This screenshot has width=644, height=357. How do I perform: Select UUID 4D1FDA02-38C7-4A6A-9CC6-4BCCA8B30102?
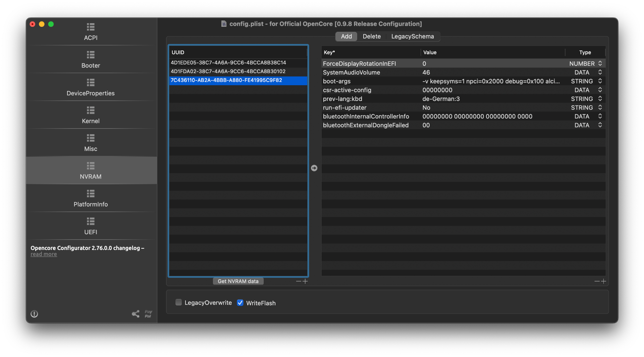(238, 71)
